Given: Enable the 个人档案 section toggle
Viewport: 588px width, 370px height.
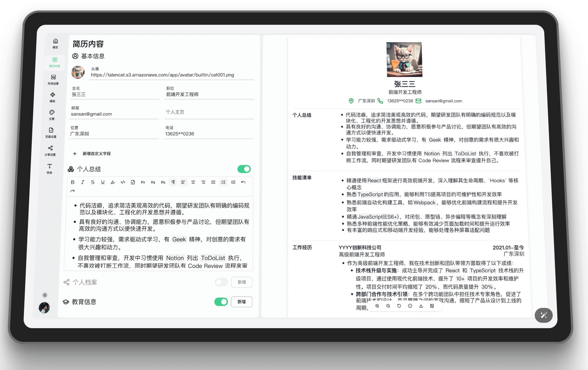Looking at the screenshot, I should pyautogui.click(x=221, y=282).
